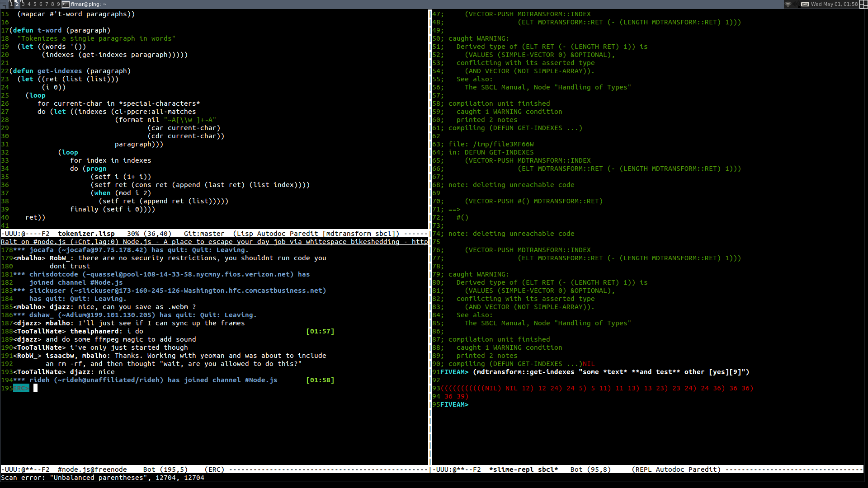Image resolution: width=868 pixels, height=488 pixels.
Task: Switch to workspace tag 7
Action: coord(47,4)
